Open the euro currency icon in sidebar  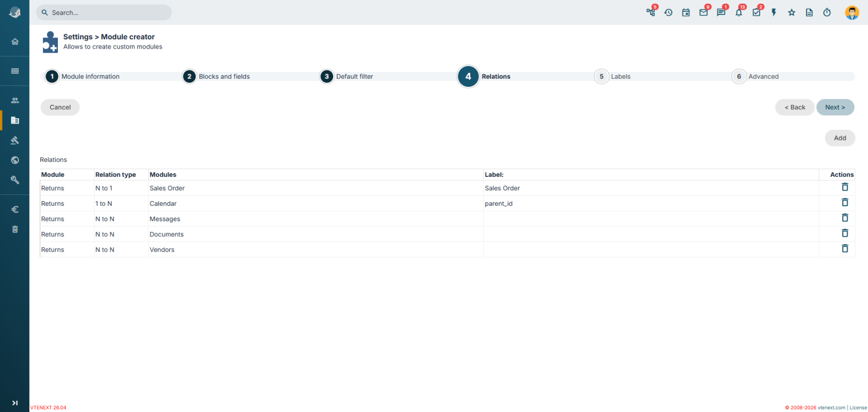coord(15,209)
